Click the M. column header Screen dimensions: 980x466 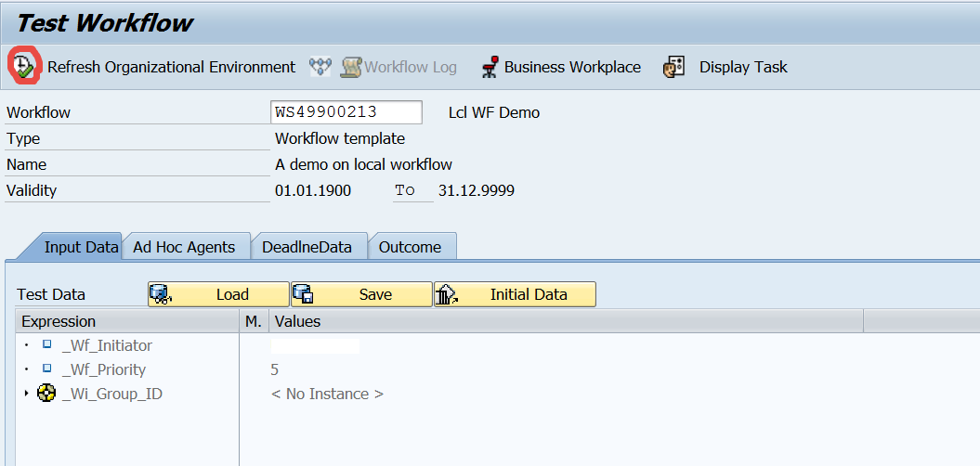click(254, 322)
